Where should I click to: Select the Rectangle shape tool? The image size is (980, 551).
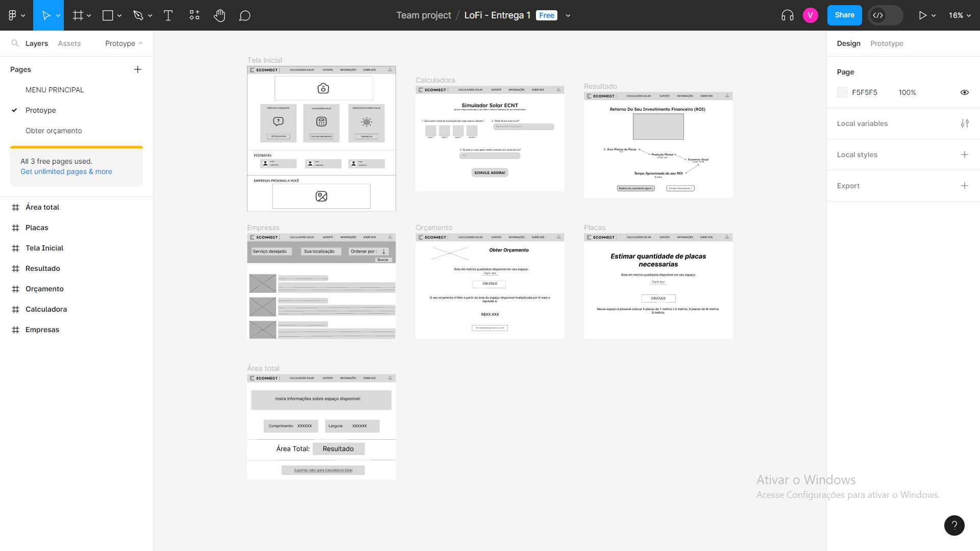tap(109, 15)
